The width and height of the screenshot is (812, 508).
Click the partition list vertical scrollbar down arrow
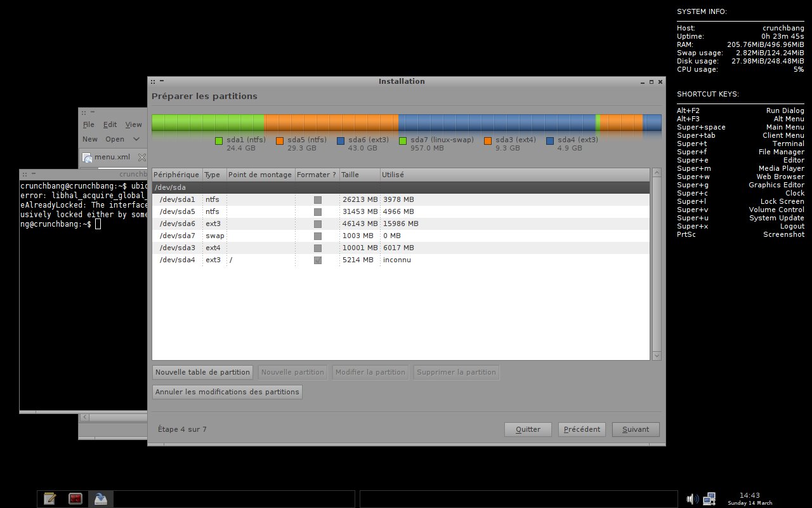657,356
